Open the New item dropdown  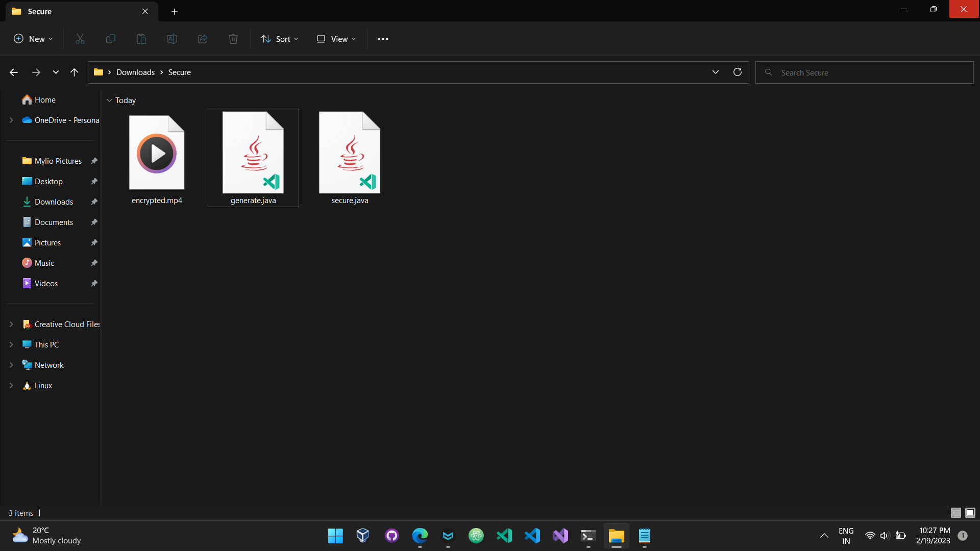[x=33, y=39]
